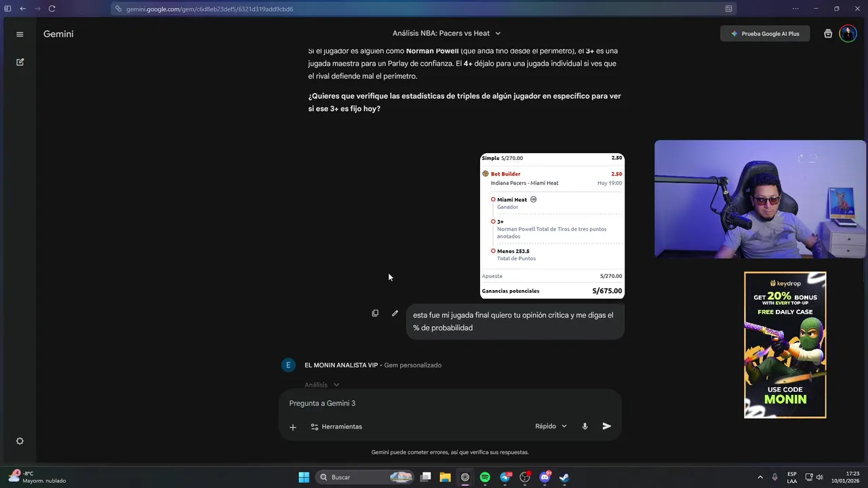Open the weather widget showing -8°C
Screen dimensions: 868x488
[x=37, y=477]
